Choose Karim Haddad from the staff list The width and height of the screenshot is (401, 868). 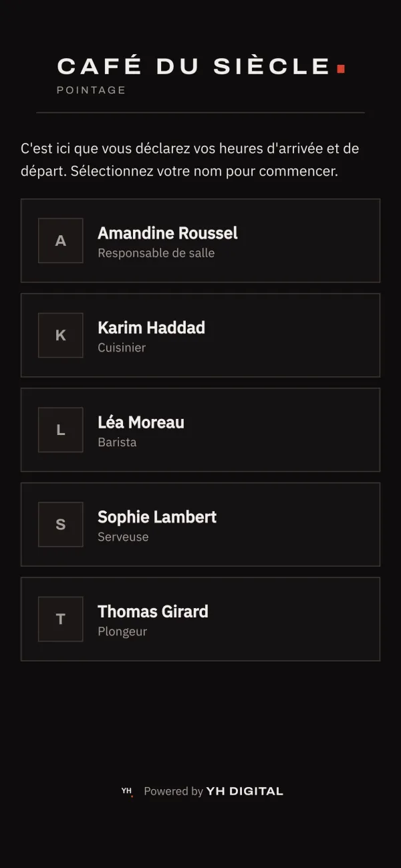pyautogui.click(x=200, y=335)
